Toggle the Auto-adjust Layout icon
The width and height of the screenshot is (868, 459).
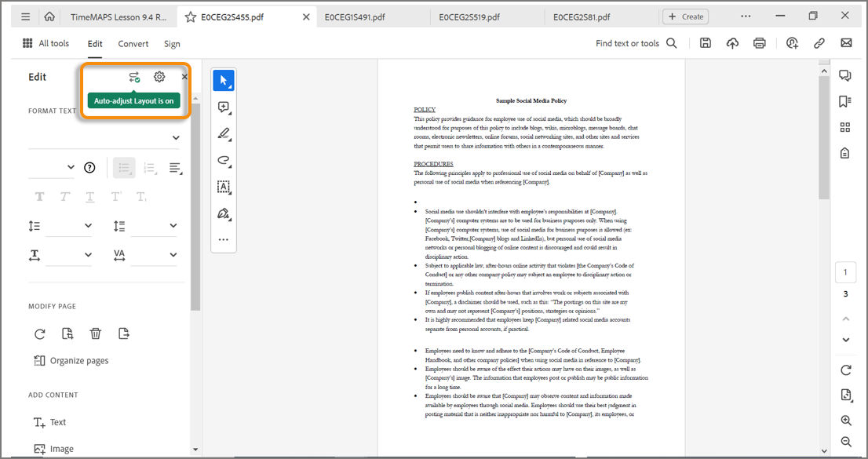point(134,77)
